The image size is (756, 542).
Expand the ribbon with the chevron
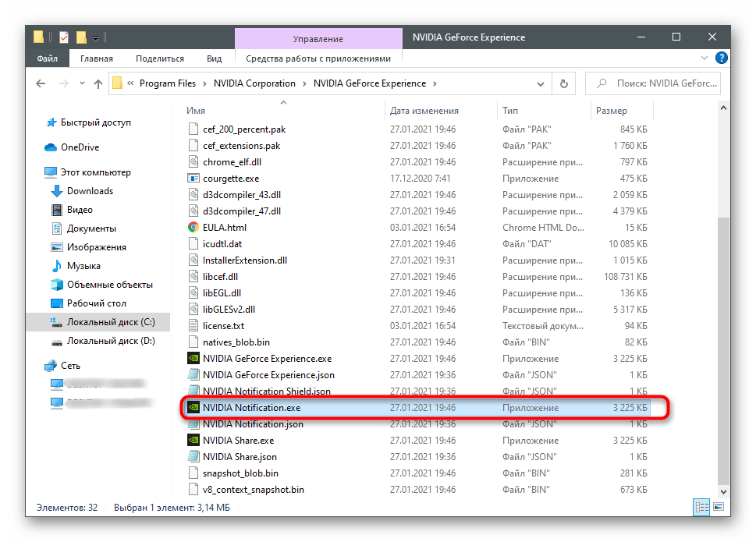705,58
